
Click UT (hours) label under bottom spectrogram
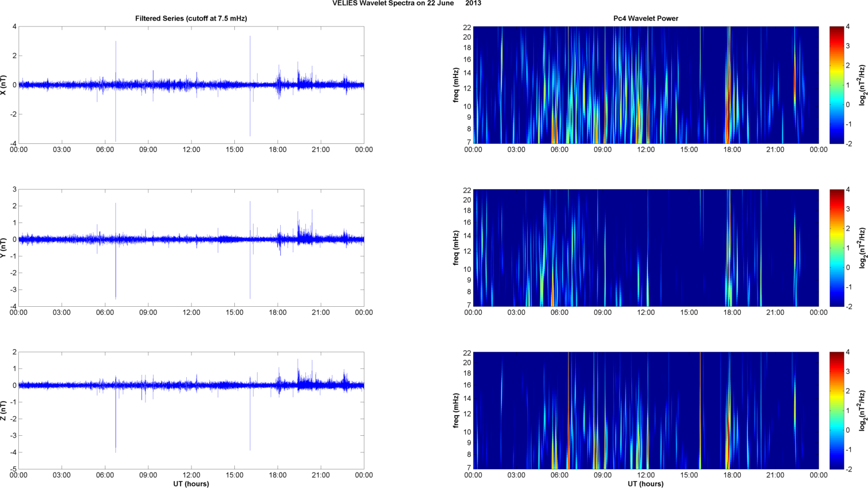646,483
